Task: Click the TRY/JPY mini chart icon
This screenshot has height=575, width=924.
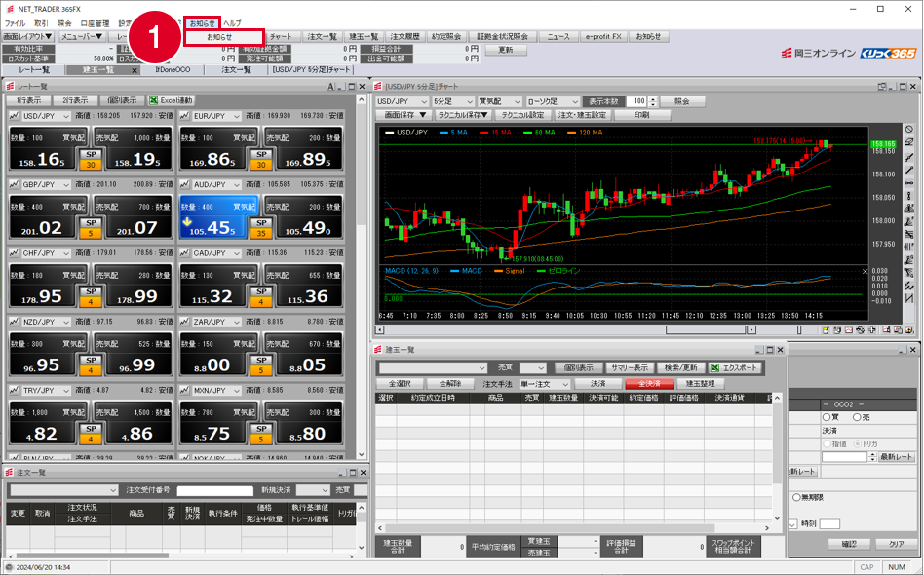Action: pos(14,390)
